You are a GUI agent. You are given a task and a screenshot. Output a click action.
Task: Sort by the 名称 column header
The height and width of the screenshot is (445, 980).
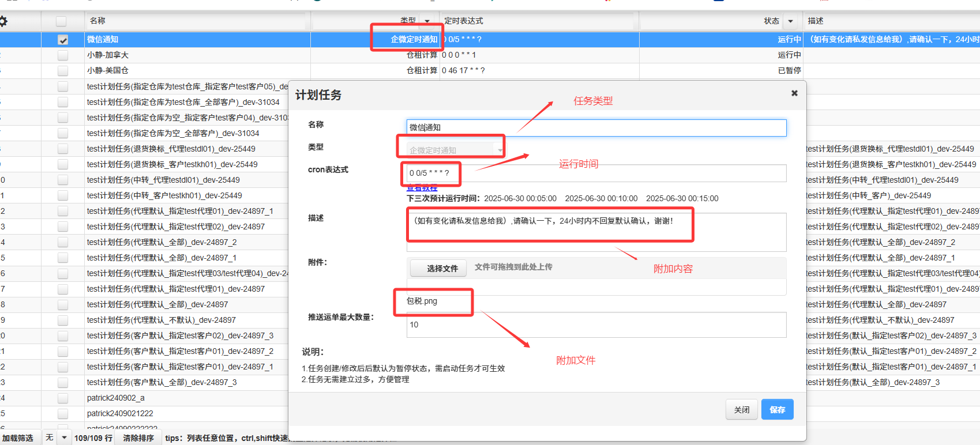point(196,21)
